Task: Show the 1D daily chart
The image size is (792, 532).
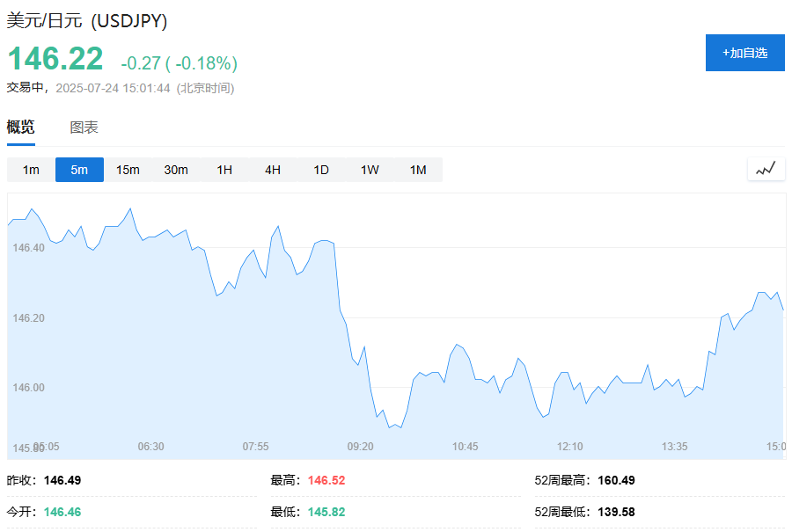Action: pos(321,170)
